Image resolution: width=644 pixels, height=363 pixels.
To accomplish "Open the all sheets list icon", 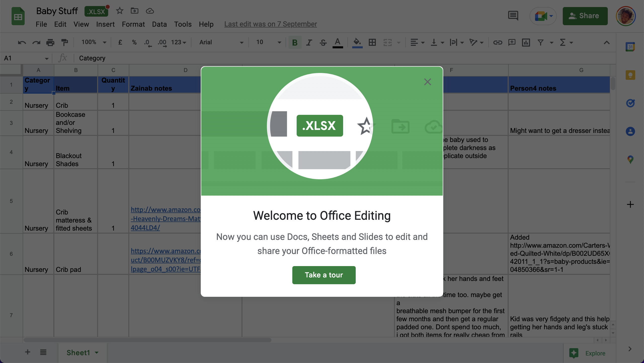I will pos(43,352).
